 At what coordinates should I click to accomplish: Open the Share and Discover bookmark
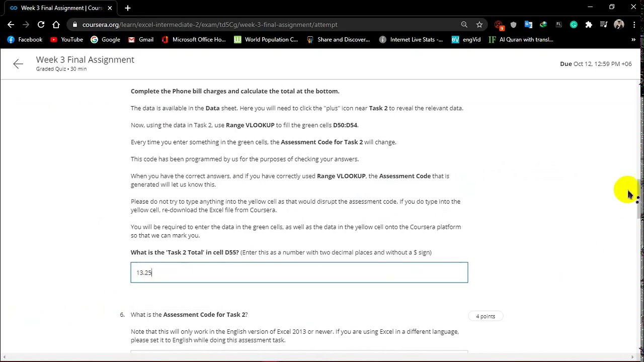point(339,39)
